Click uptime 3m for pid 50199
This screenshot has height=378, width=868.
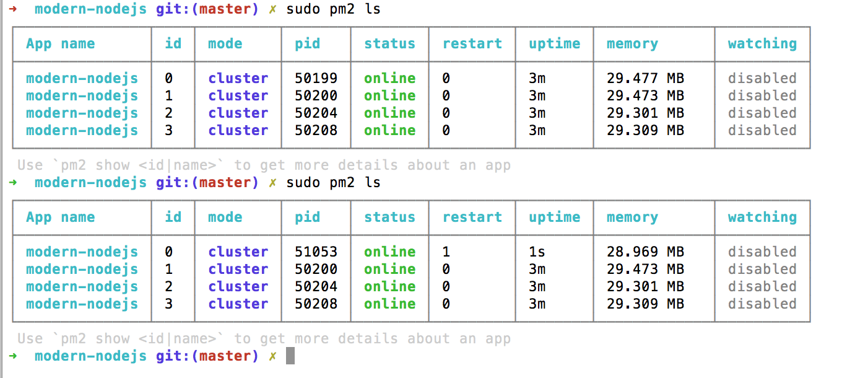(537, 78)
